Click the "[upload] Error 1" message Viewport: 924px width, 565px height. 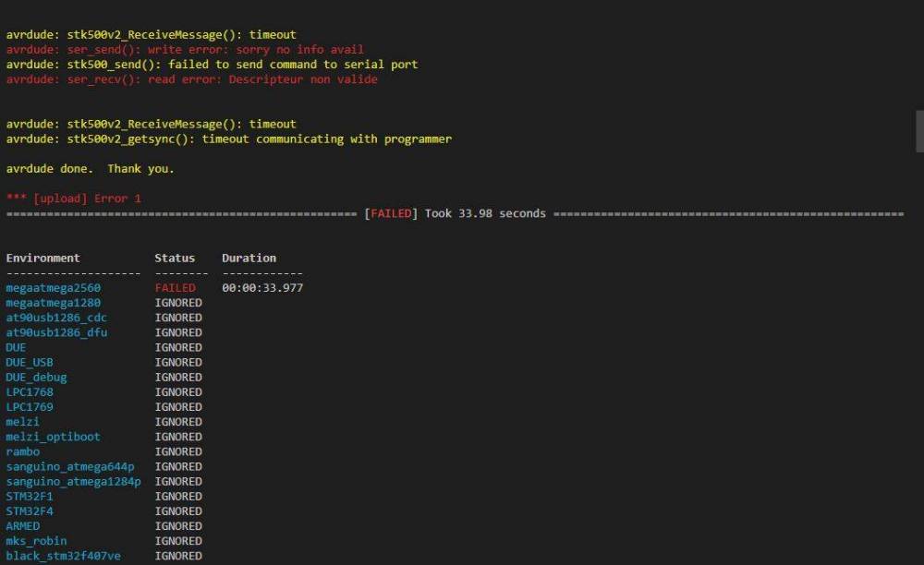[x=74, y=198]
